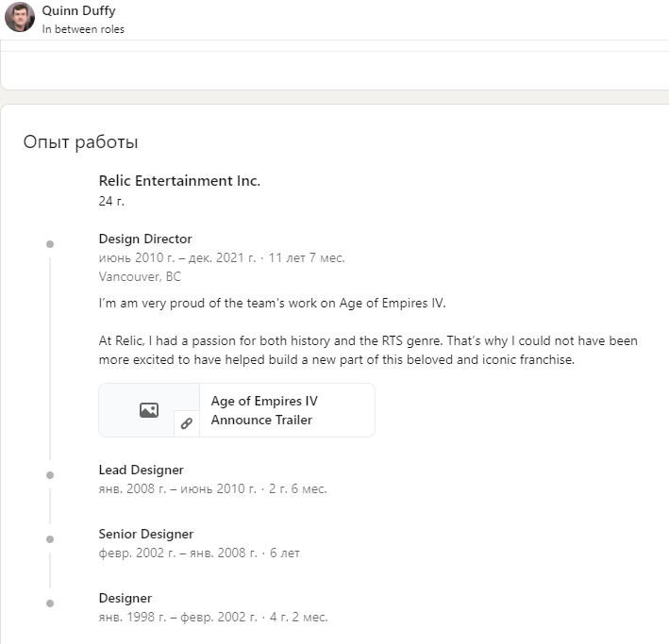Open Relic Entertainment Inc. company page

coord(179,180)
